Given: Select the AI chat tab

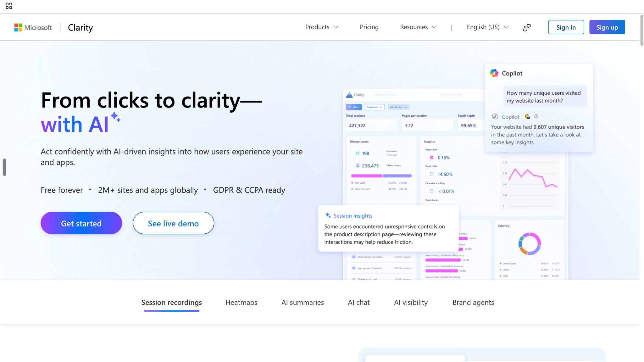Looking at the screenshot, I should click(x=359, y=303).
